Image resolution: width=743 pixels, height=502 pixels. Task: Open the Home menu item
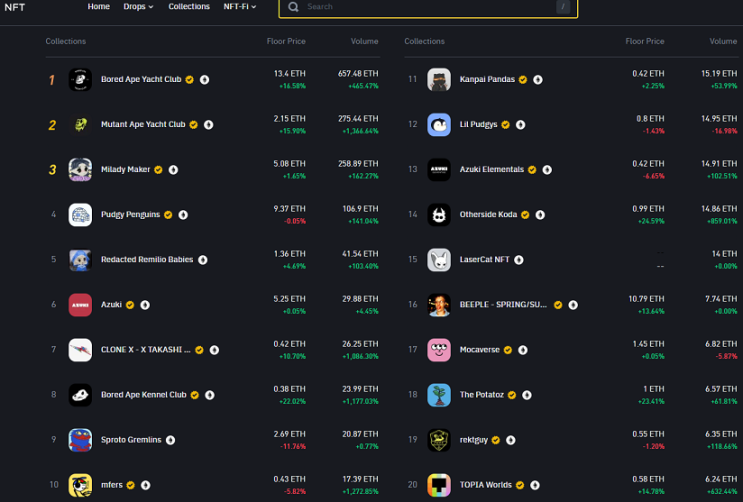pos(99,7)
